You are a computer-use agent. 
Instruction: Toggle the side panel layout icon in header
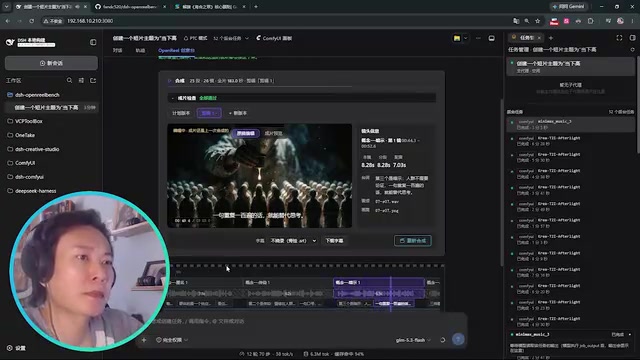[x=491, y=38]
